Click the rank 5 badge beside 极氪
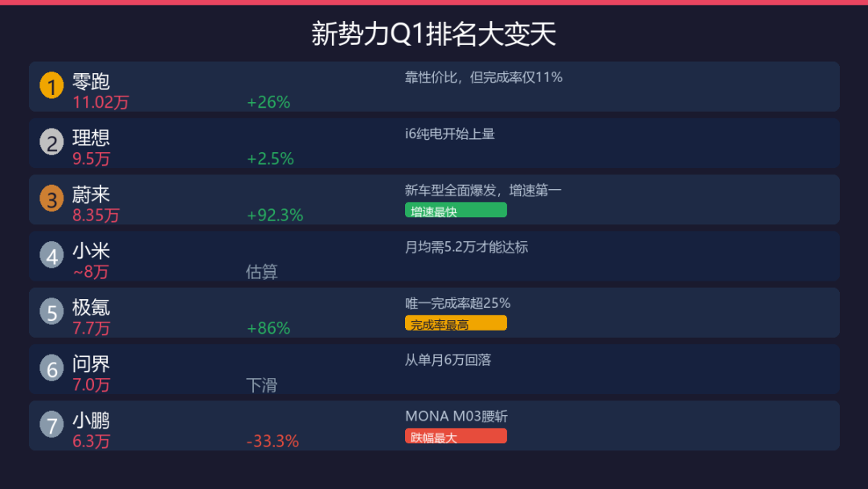The width and height of the screenshot is (868, 489). pos(51,312)
